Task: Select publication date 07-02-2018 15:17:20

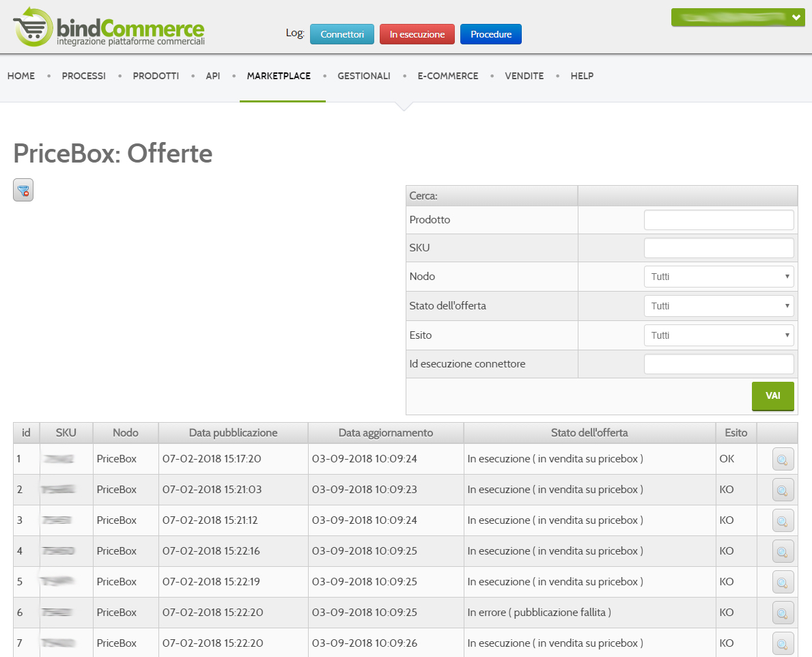Action: pyautogui.click(x=212, y=459)
